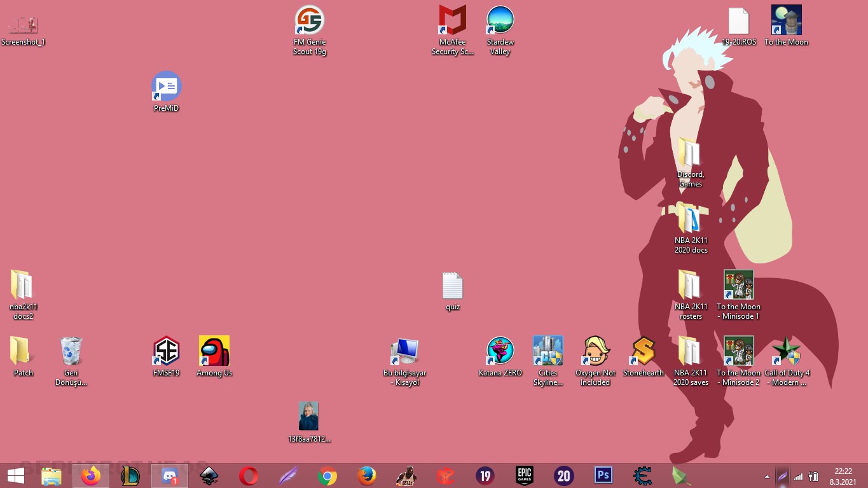Select the Call of Duty 4 shortcut
Image resolution: width=868 pixels, height=488 pixels.
click(787, 361)
